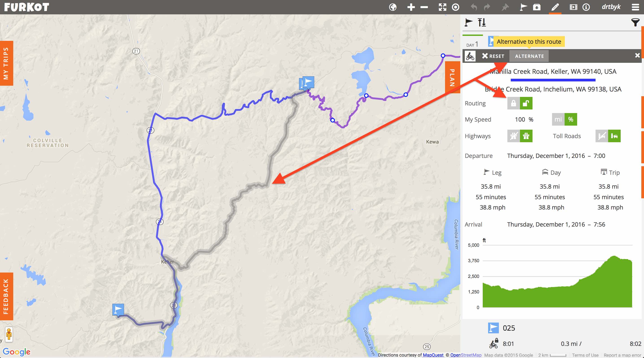The height and width of the screenshot is (358, 644).
Task: Click the drtbyk user account name
Action: click(611, 7)
